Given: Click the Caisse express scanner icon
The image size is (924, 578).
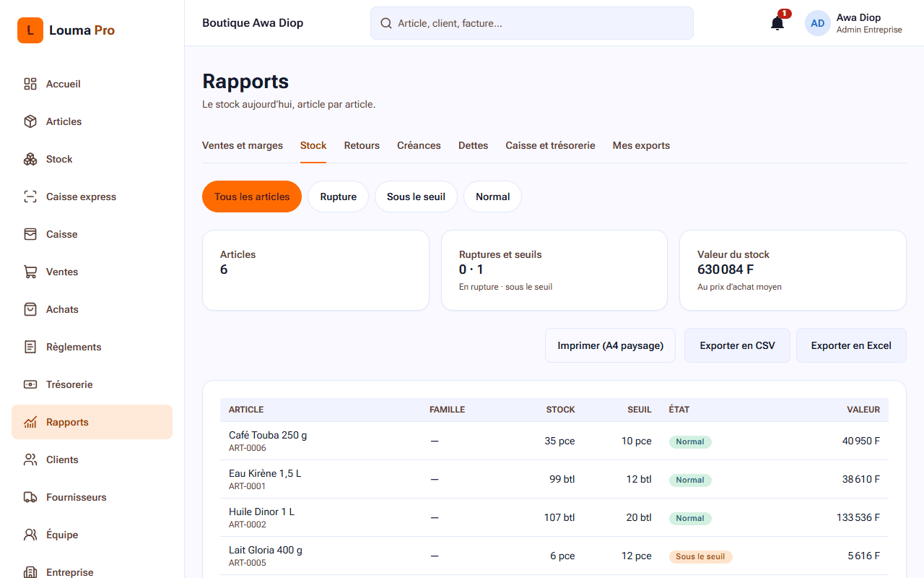Looking at the screenshot, I should click(30, 197).
